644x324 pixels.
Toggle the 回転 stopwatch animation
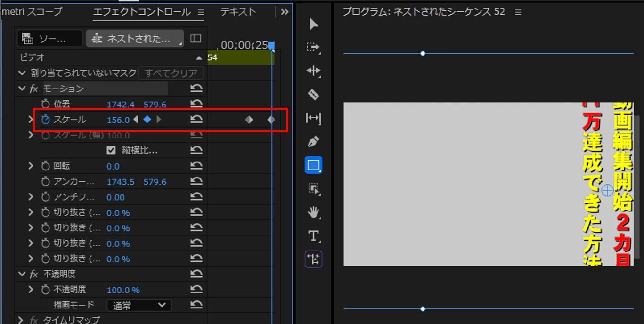(x=46, y=166)
